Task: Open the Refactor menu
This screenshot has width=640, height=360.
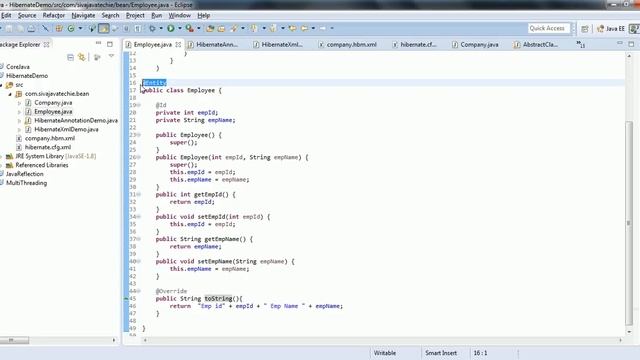Action: (54, 16)
